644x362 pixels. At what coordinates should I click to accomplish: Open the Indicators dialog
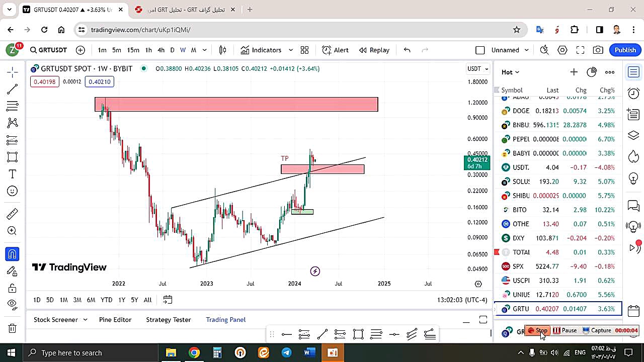click(261, 50)
